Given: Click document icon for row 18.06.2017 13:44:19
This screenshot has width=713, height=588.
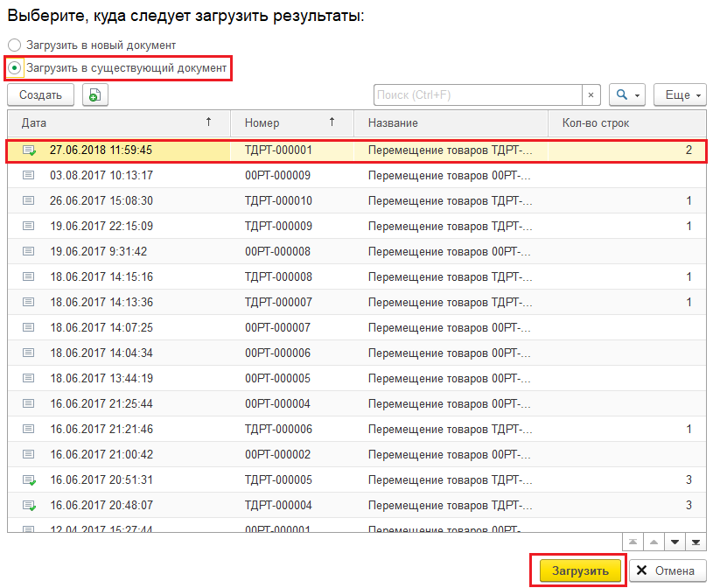Looking at the screenshot, I should 29,378.
